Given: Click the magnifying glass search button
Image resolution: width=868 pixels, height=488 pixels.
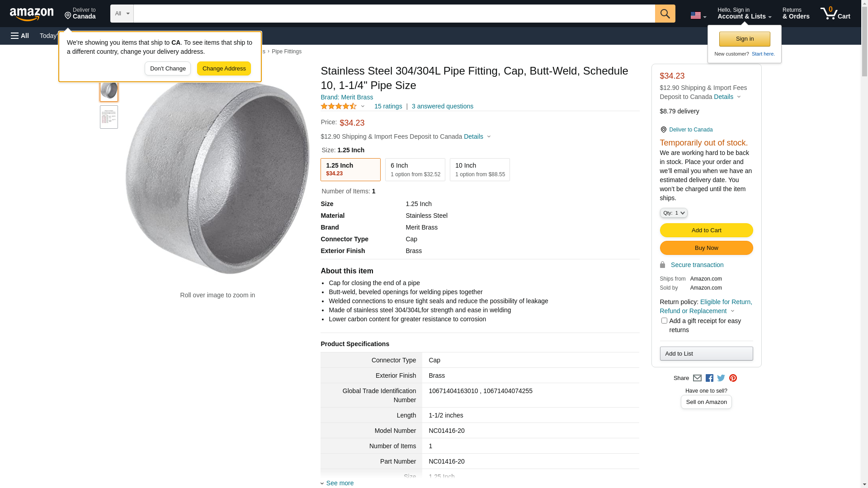Looking at the screenshot, I should 665,14.
